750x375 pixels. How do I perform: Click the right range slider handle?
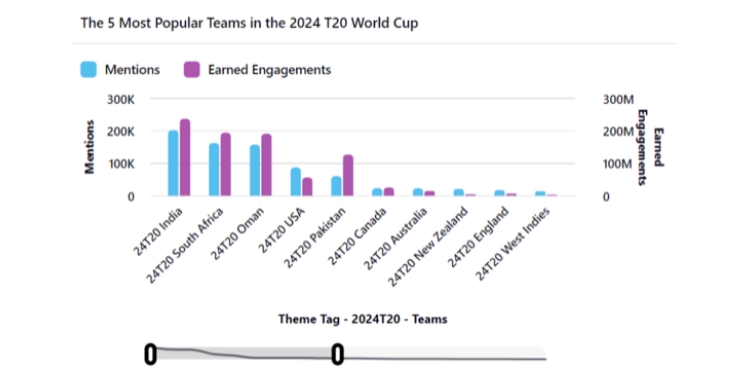click(x=338, y=354)
